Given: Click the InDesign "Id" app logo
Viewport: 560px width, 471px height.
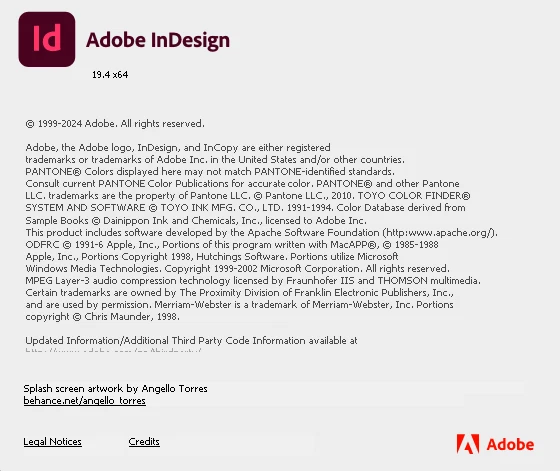Looking at the screenshot, I should 47,39.
